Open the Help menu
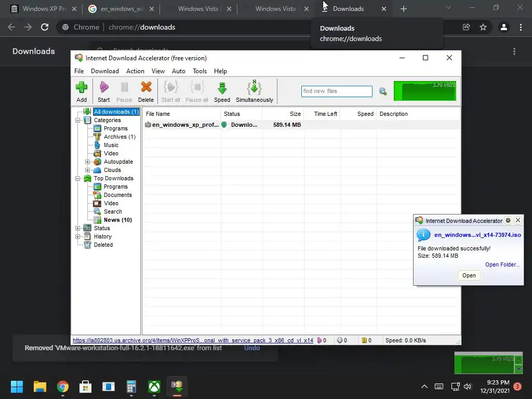This screenshot has height=399, width=532. 220,71
